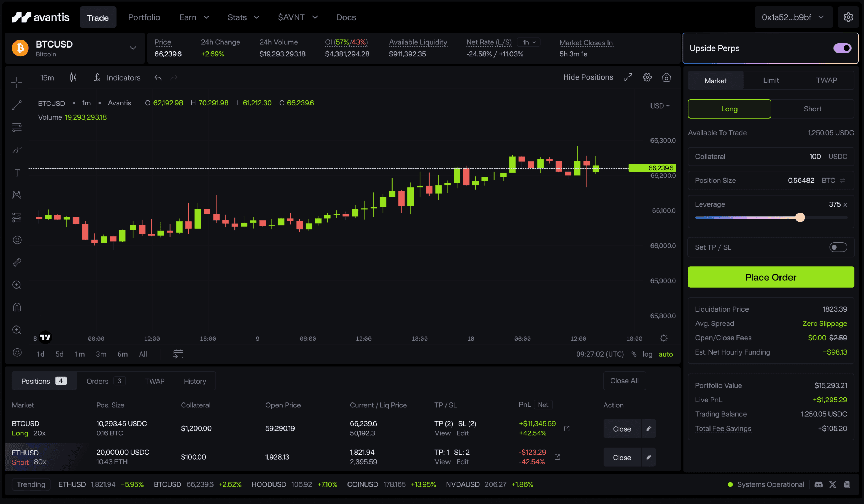Select the ruler measure tool
Screen dimensions: 864x504
tap(17, 262)
